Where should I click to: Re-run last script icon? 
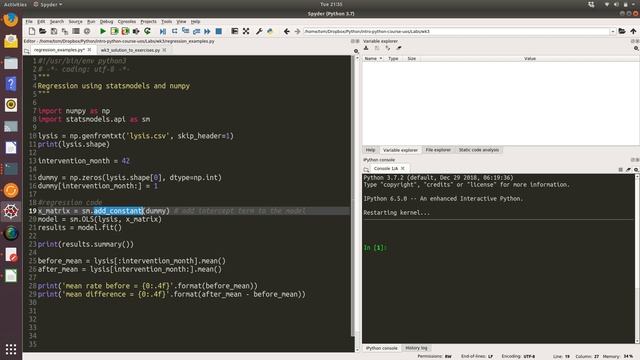(147, 31)
